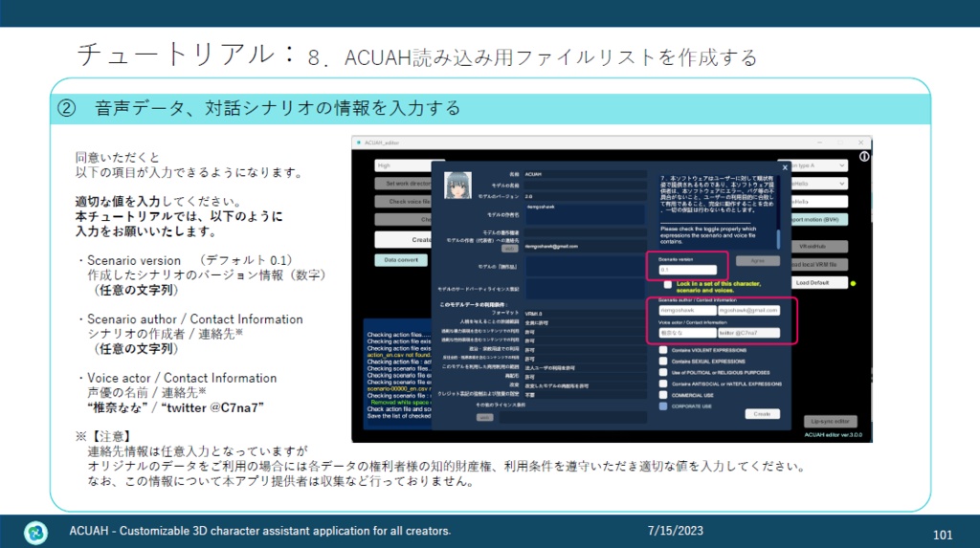Toggle the CORPORATE USE checkbox

pos(663,406)
